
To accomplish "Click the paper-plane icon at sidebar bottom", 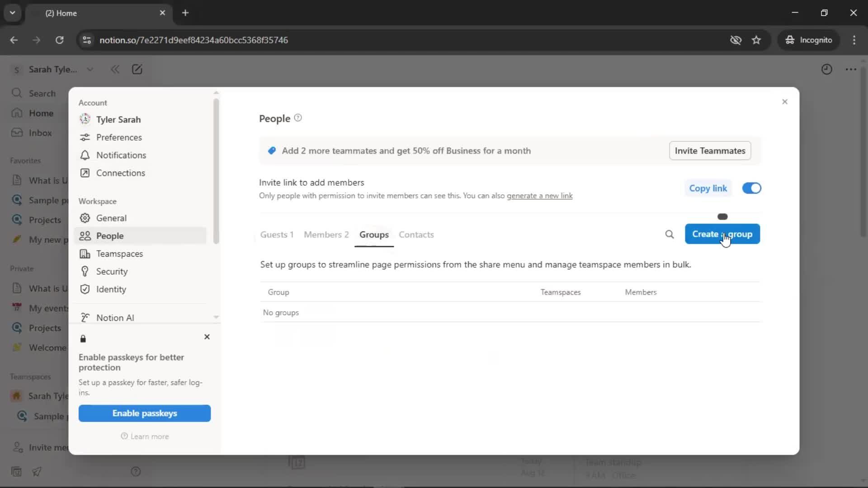I will 37,472.
